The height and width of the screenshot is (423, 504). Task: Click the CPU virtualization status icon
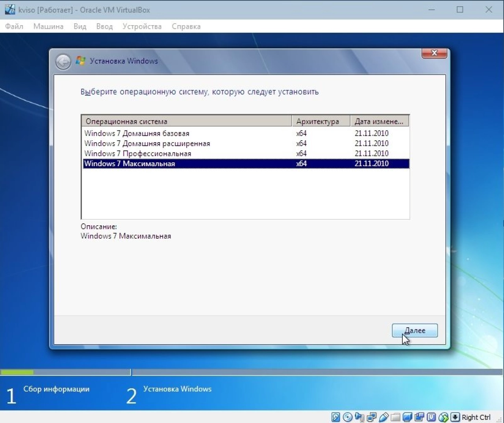coord(431,417)
